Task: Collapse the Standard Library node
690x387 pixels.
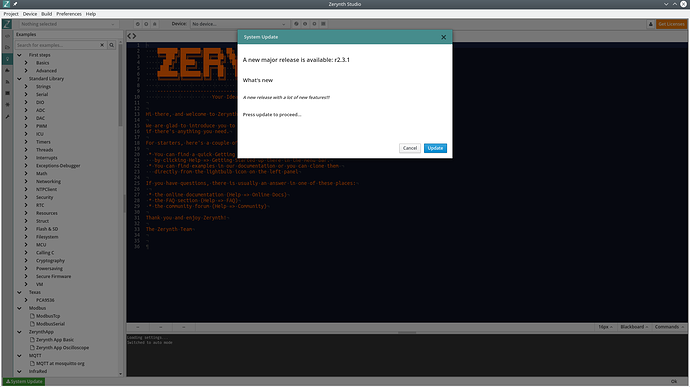Action: [x=19, y=79]
